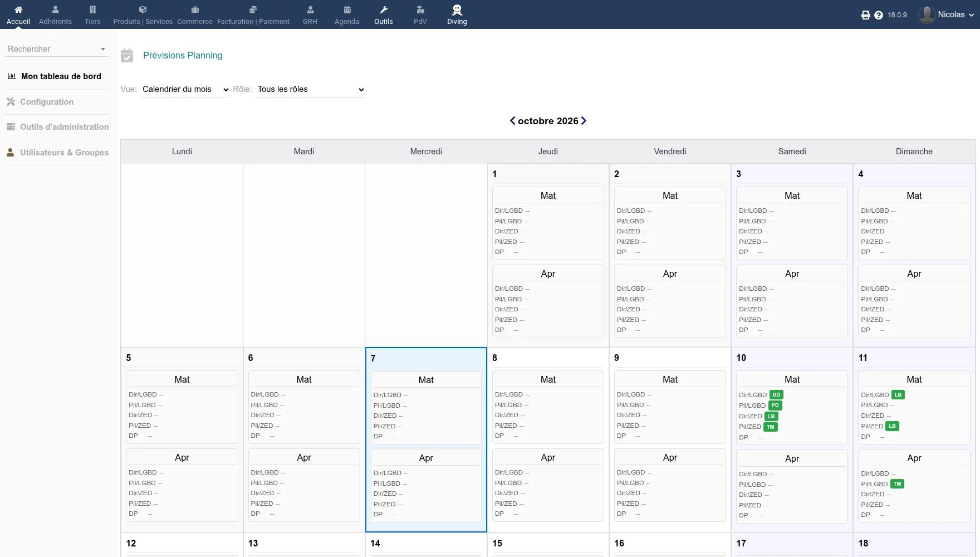Viewport: 980px width, 557px height.
Task: Open Facturation | Paiement module
Action: pos(253,14)
